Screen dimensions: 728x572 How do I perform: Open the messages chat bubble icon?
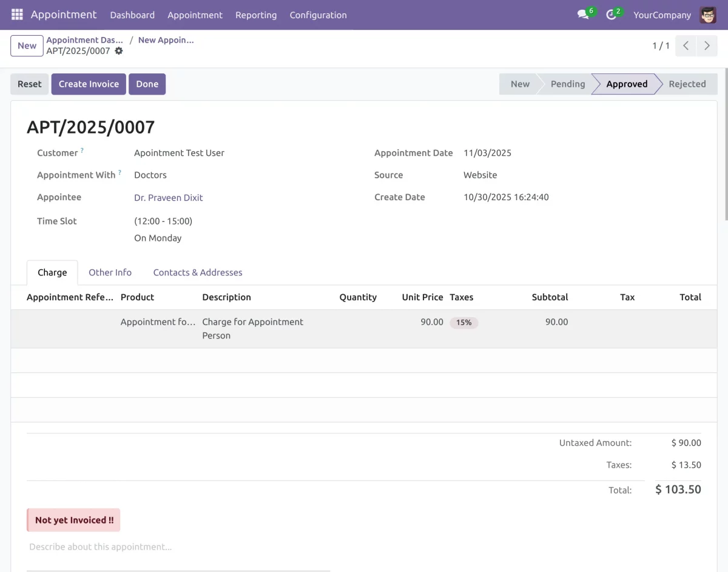(582, 15)
